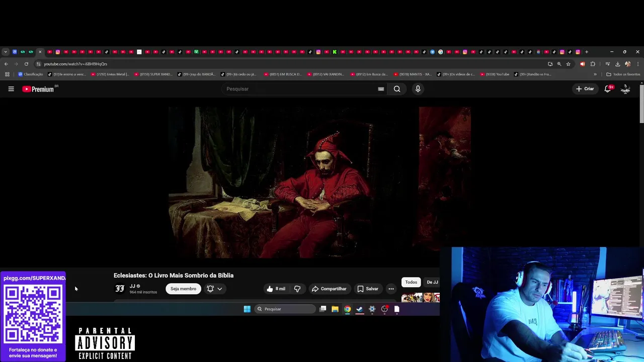Image resolution: width=644 pixels, height=362 pixels.
Task: Click the Chrome icon in taskbar
Action: pos(347,309)
